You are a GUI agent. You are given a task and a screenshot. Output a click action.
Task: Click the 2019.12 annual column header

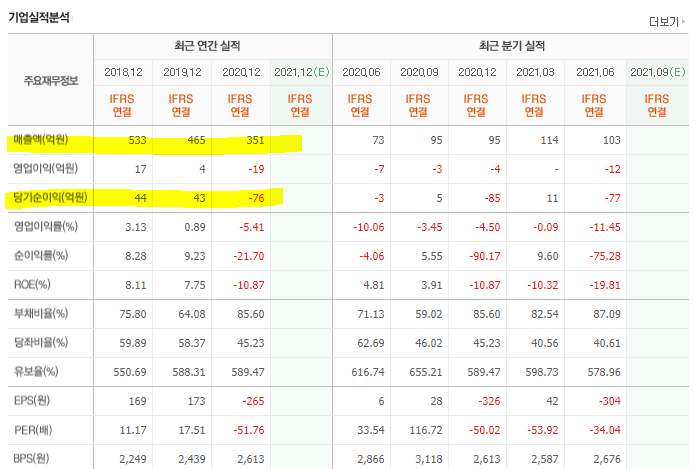(182, 72)
